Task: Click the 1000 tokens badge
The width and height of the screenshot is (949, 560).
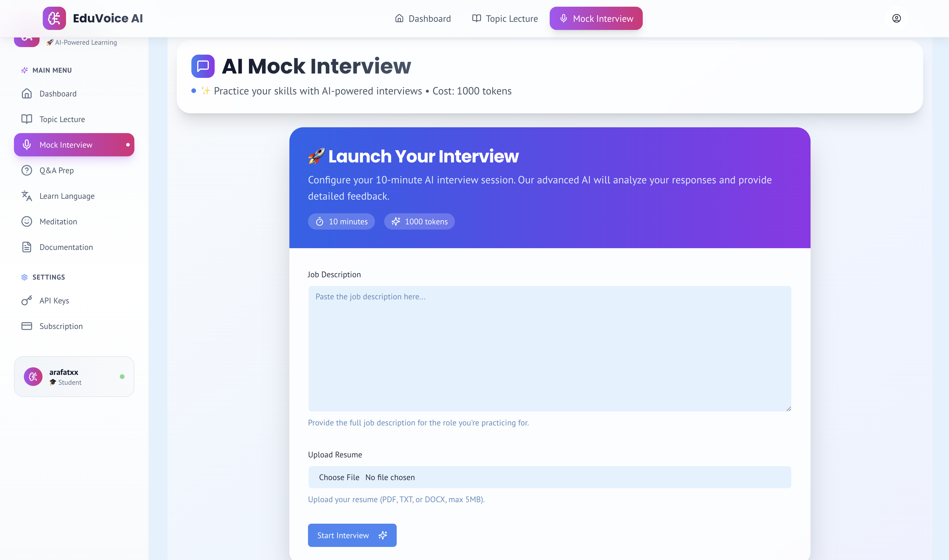Action: (x=419, y=221)
